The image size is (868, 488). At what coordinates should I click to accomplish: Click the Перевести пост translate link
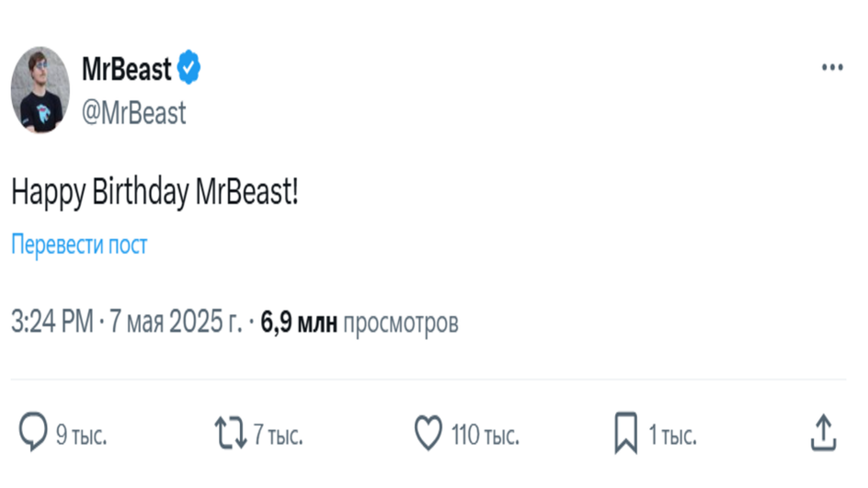[79, 244]
